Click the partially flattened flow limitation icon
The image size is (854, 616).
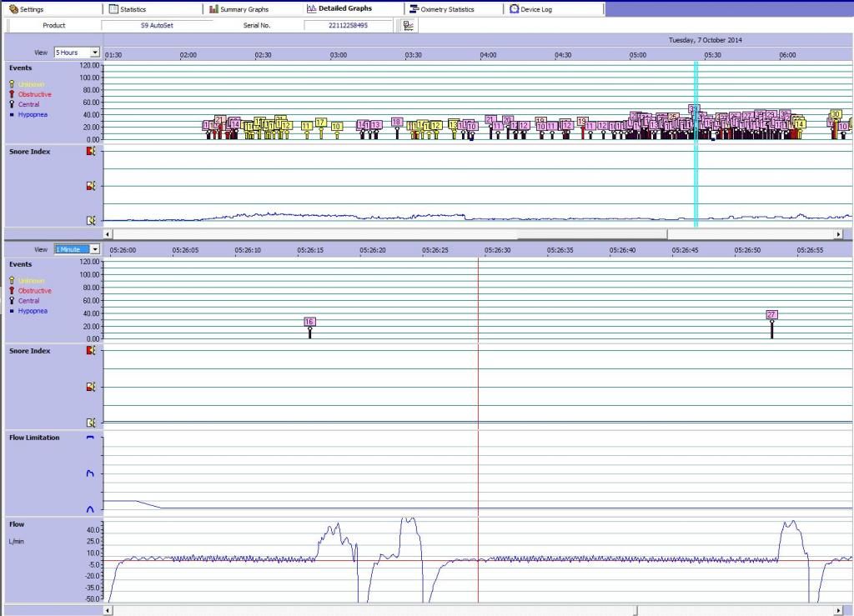point(90,473)
